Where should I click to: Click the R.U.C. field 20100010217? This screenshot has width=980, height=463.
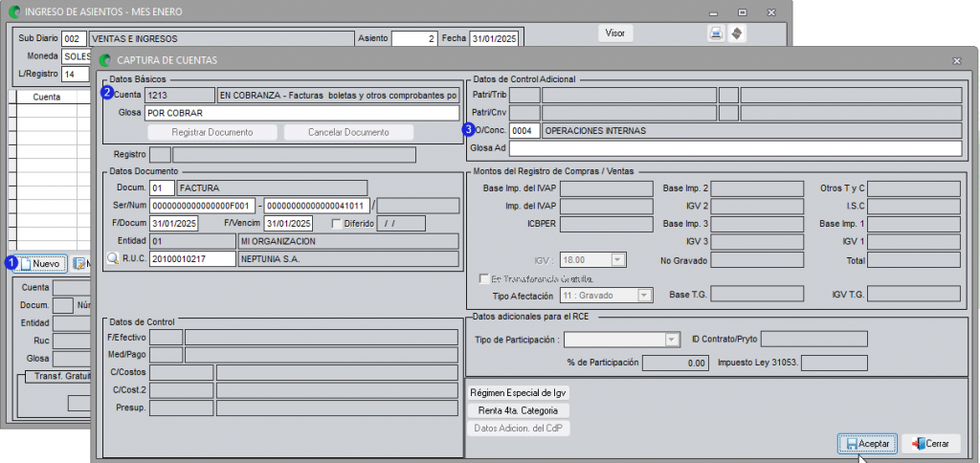(192, 258)
